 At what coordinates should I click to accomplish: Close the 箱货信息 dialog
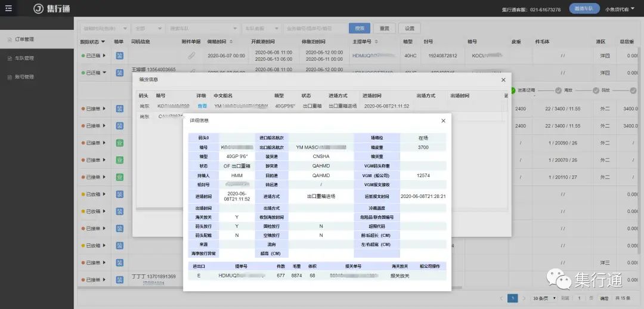point(503,80)
